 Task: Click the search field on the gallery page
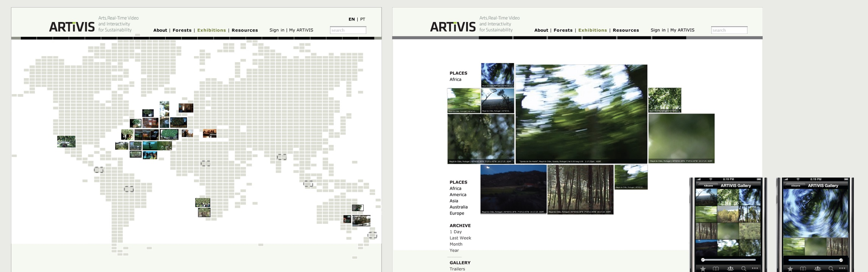pos(729,30)
